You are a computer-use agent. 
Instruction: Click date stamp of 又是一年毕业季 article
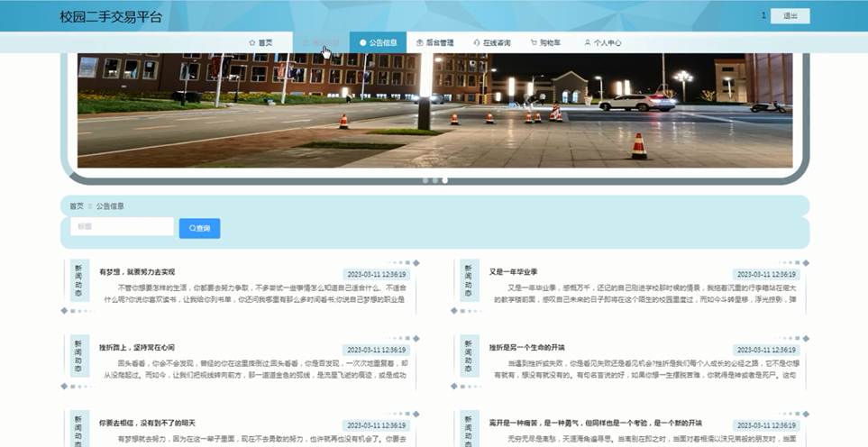[766, 274]
